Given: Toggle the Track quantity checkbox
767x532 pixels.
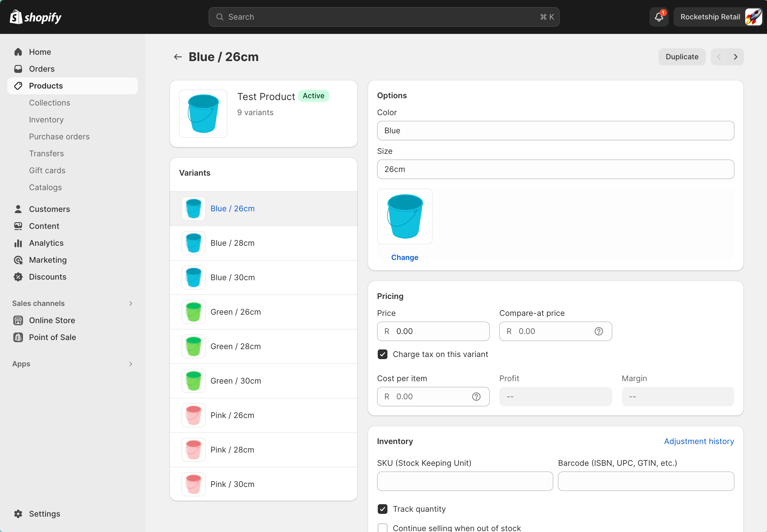Looking at the screenshot, I should pyautogui.click(x=383, y=509).
